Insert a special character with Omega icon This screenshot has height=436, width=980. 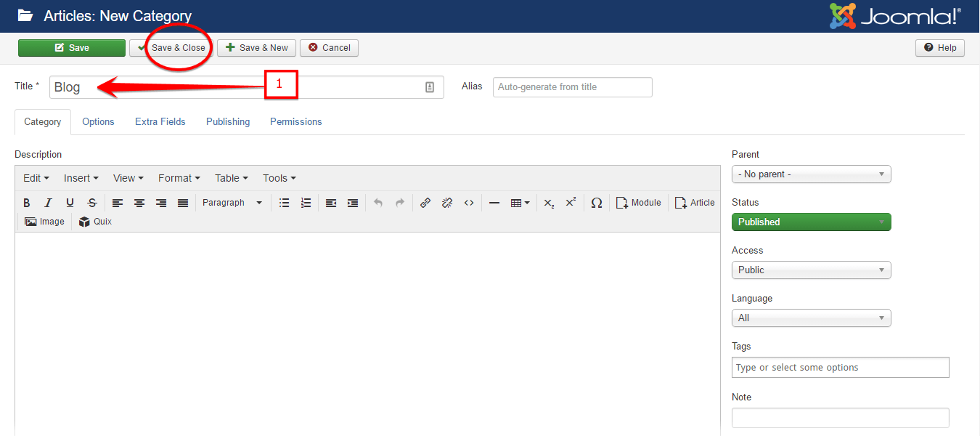[596, 203]
